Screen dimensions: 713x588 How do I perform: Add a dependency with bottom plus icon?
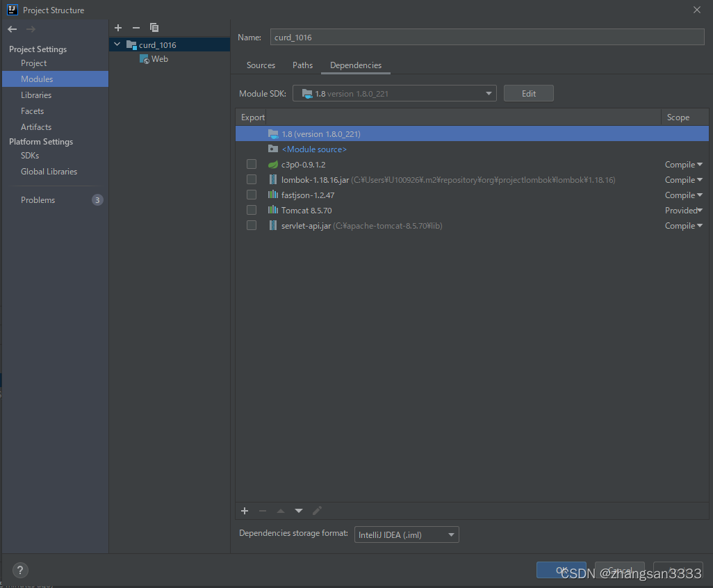pos(245,511)
